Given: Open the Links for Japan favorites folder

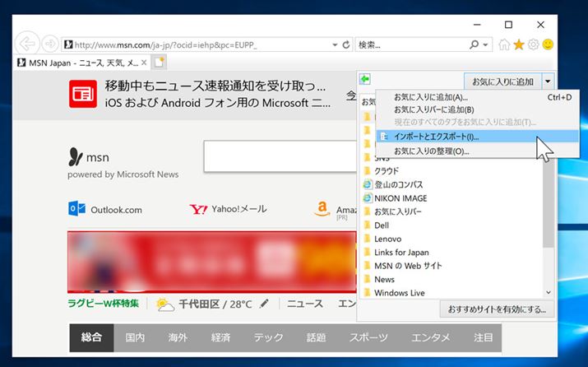Looking at the screenshot, I should pyautogui.click(x=401, y=252).
